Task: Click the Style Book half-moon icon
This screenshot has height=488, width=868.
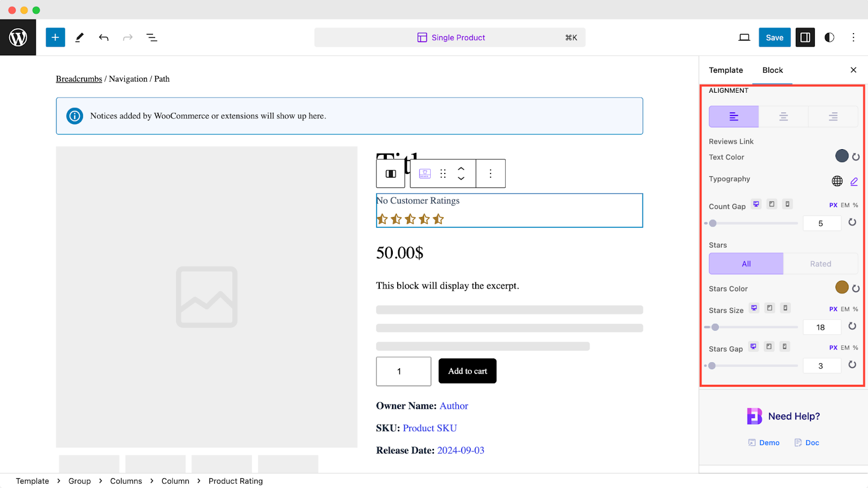Action: [x=829, y=37]
